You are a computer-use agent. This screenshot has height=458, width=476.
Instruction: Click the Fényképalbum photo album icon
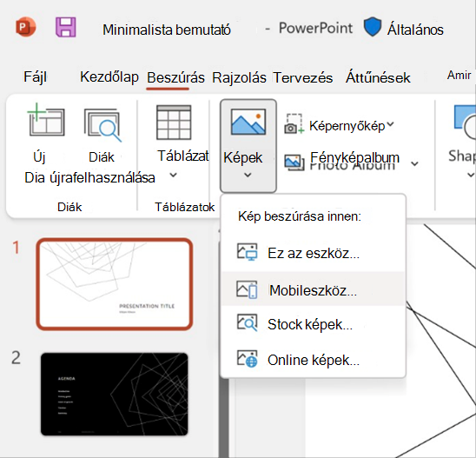point(294,163)
